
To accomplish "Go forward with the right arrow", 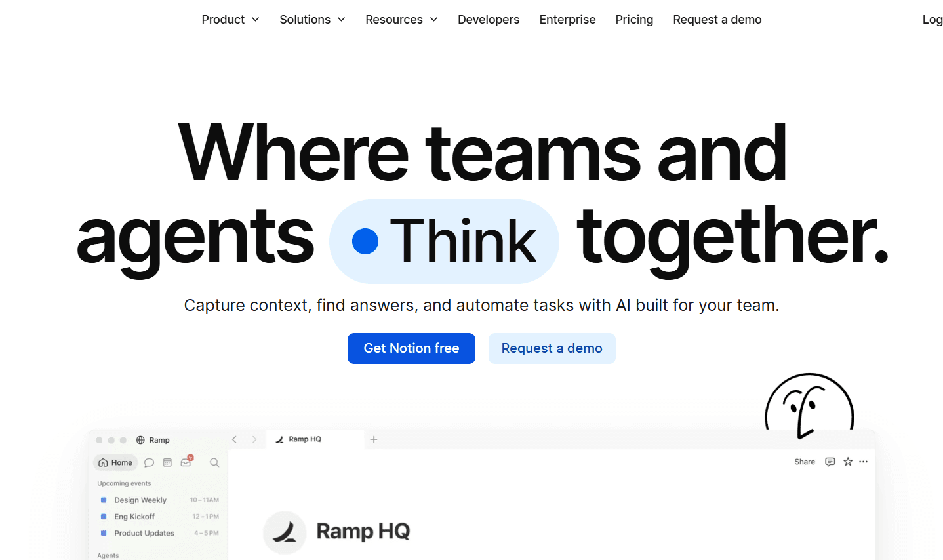I will (x=254, y=439).
